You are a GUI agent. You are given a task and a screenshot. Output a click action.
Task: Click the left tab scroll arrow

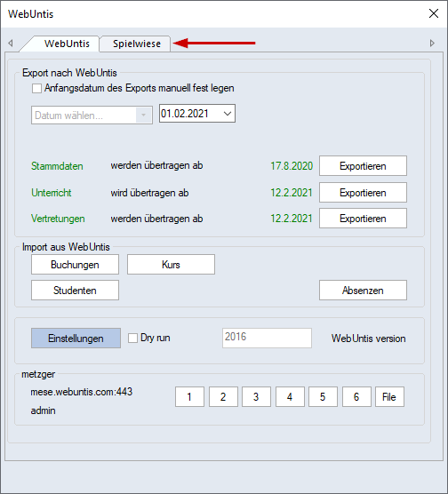11,43
